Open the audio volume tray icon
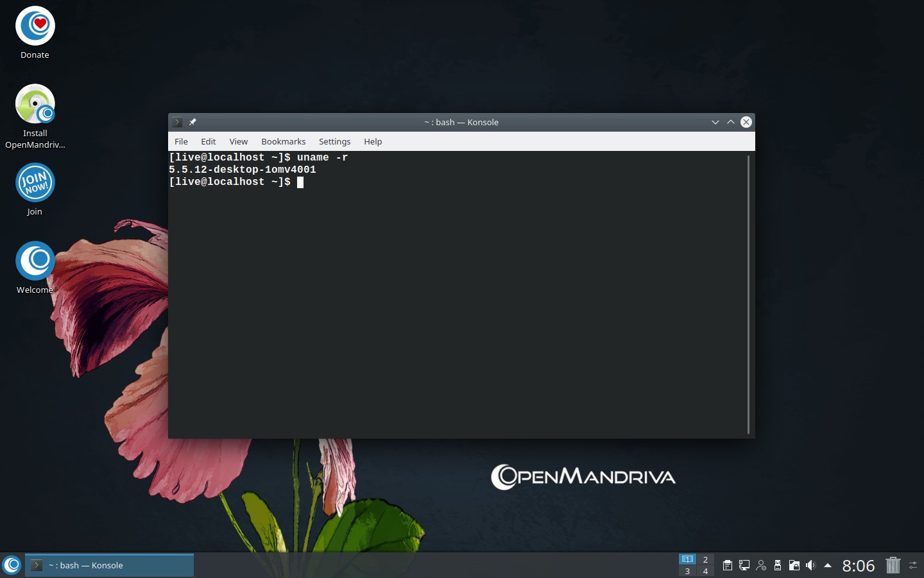Screen dimensions: 924x578 pos(811,565)
